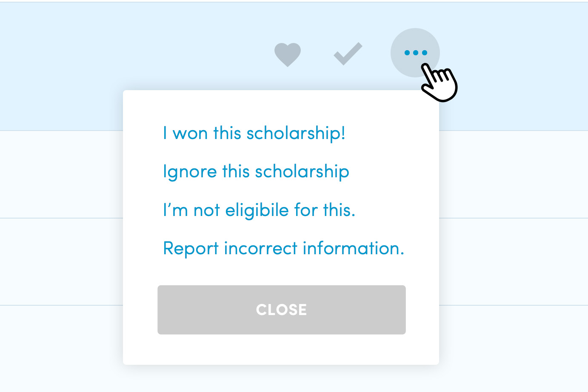Dismiss the popup via CLOSE

tap(281, 310)
